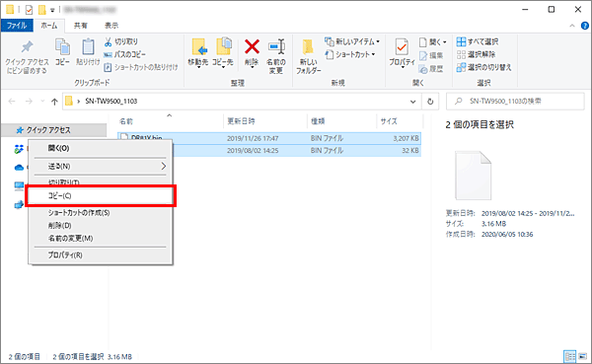Open the Properties (プロパティ) ribbon icon
This screenshot has width=592, height=364.
[402, 47]
